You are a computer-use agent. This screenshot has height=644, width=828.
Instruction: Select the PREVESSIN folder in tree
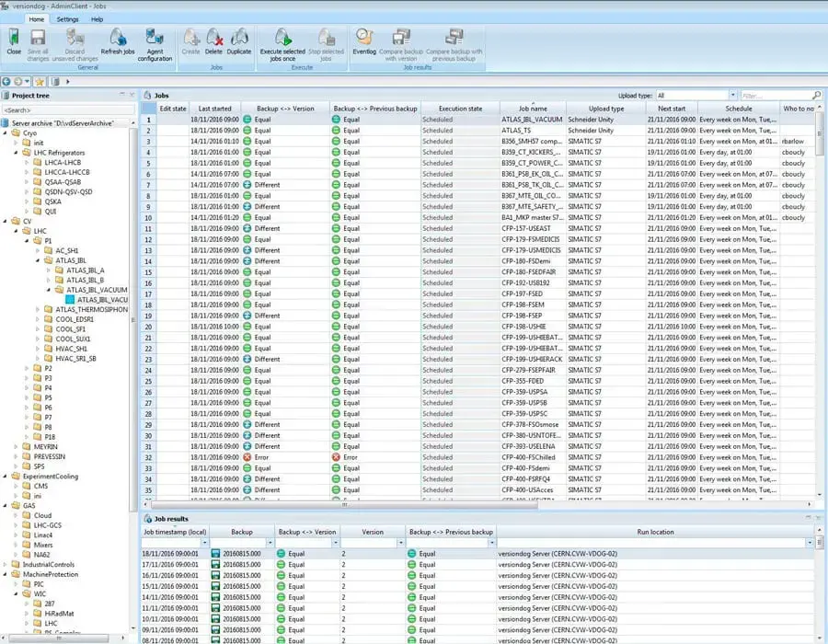(50, 456)
